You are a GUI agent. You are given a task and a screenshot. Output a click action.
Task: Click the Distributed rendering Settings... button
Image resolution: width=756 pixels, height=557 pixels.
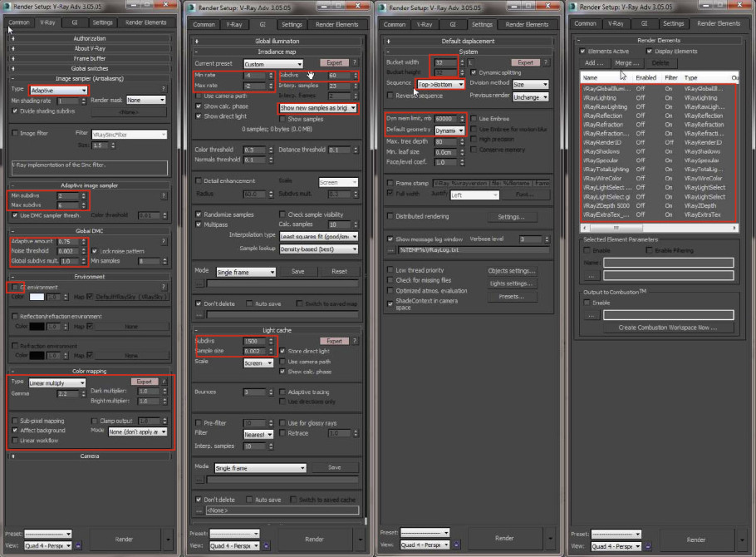tap(511, 217)
